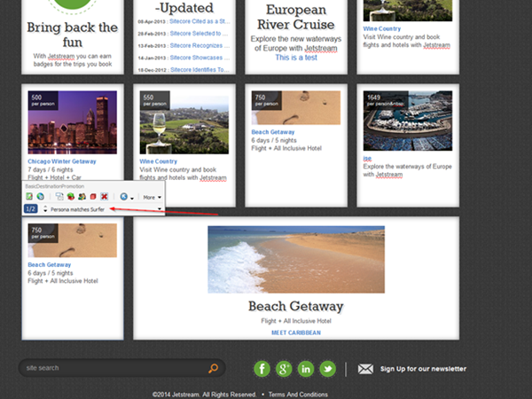Click the Bring back the fun heading
This screenshot has width=532, height=399.
(x=73, y=35)
